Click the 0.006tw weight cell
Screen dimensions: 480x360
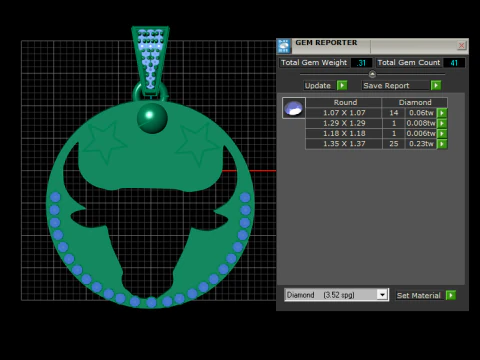tap(421, 134)
